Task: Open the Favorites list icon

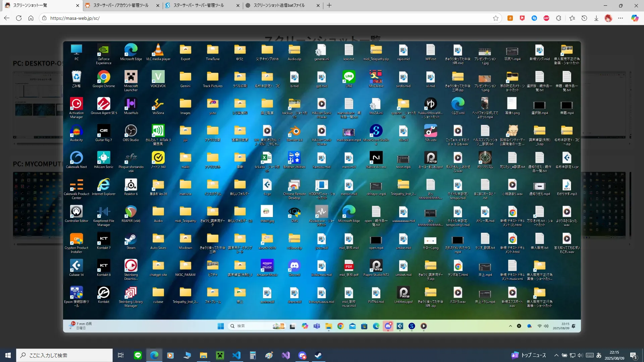Action: tap(572, 18)
